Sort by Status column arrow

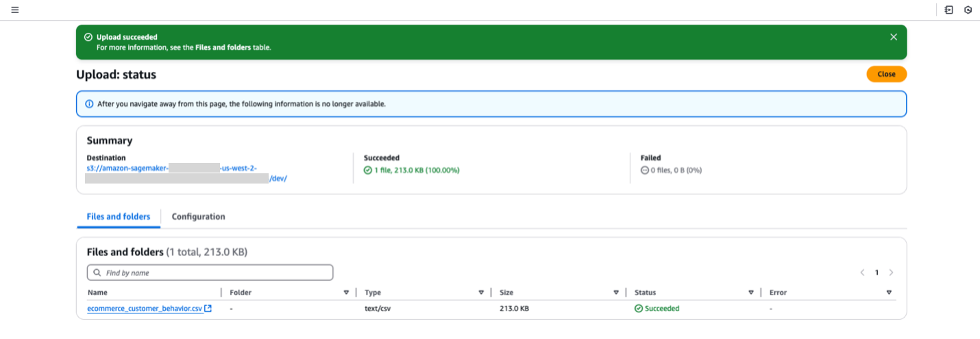(751, 292)
